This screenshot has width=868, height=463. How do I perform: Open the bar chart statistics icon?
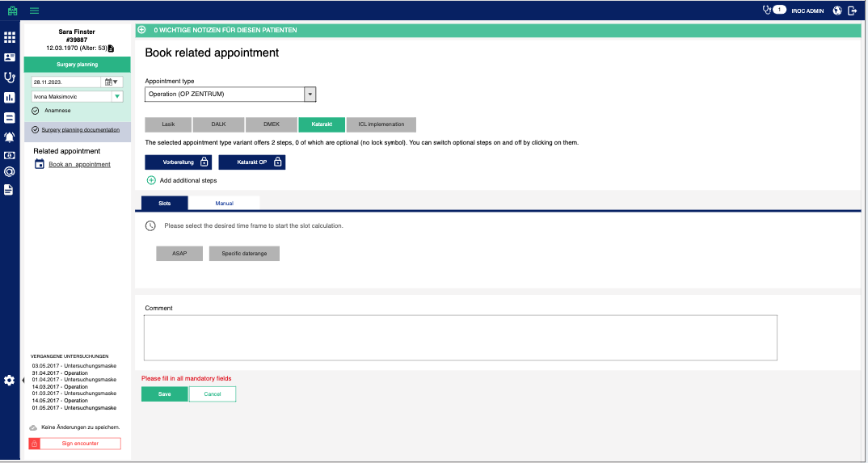click(x=10, y=98)
